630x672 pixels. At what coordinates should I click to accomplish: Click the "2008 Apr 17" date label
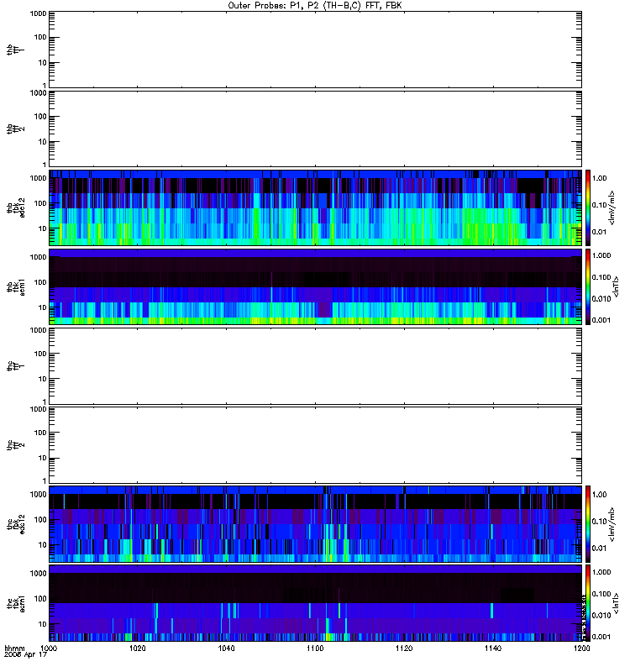coord(26,654)
